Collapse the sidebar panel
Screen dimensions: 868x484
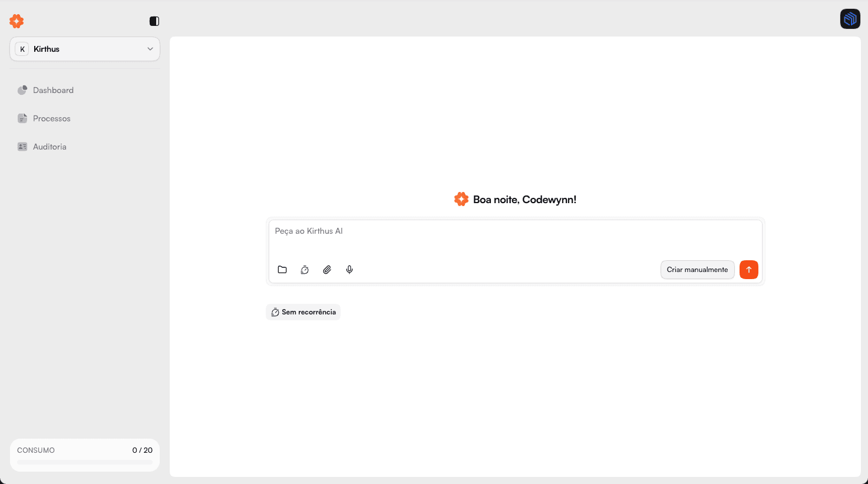154,21
